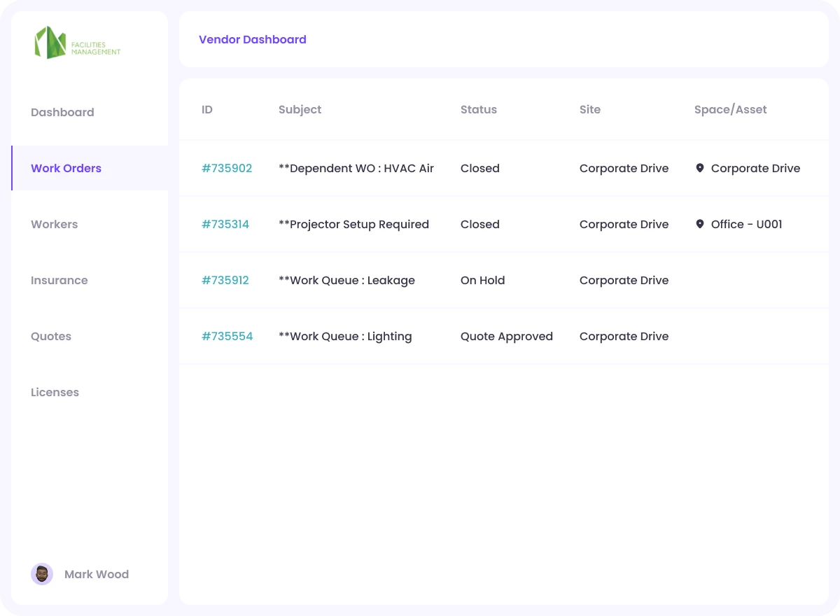The width and height of the screenshot is (840, 616).
Task: Click Mark Wood user name
Action: point(97,574)
